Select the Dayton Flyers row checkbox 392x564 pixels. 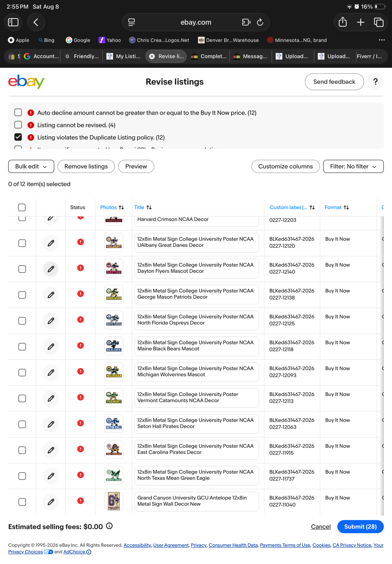point(22,269)
